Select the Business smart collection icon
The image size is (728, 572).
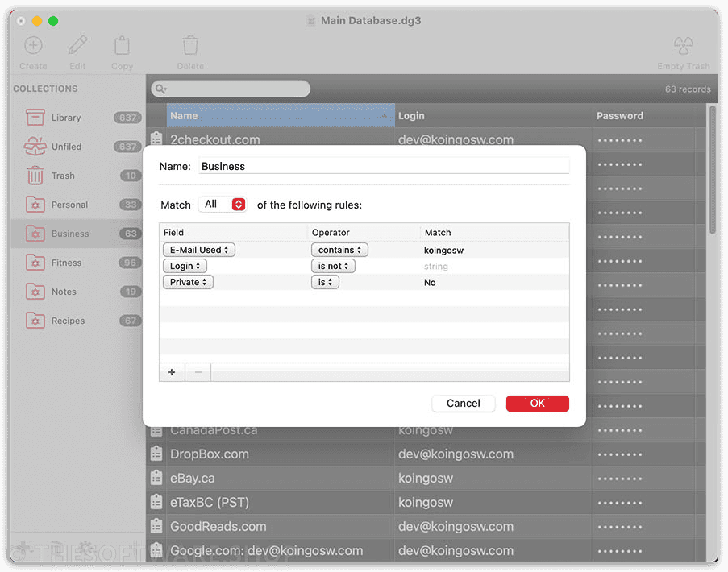(35, 234)
